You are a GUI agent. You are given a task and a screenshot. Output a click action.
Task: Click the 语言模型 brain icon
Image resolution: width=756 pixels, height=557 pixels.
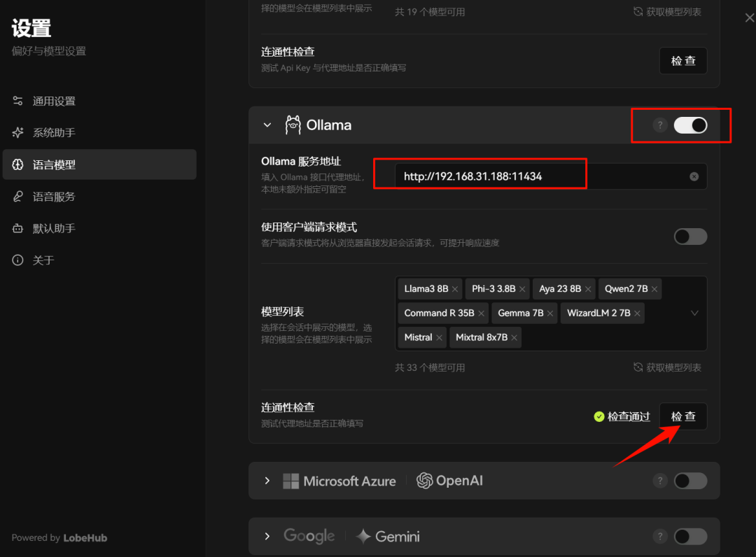click(17, 164)
